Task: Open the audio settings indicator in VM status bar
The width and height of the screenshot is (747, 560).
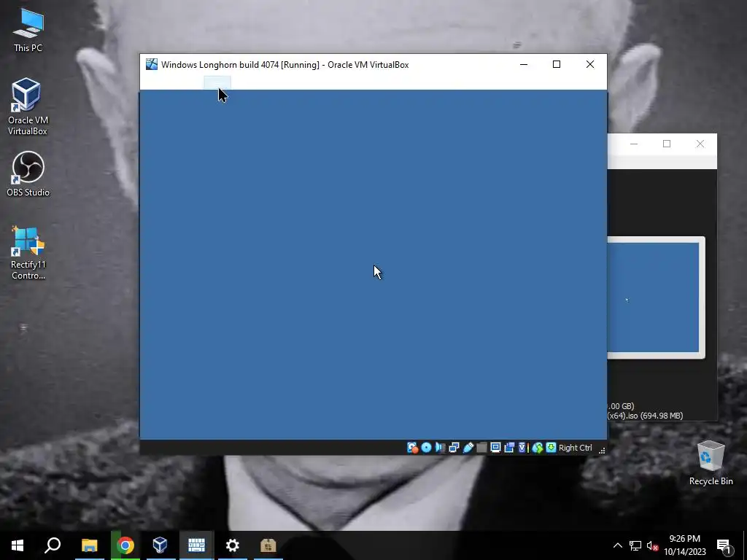Action: (440, 448)
